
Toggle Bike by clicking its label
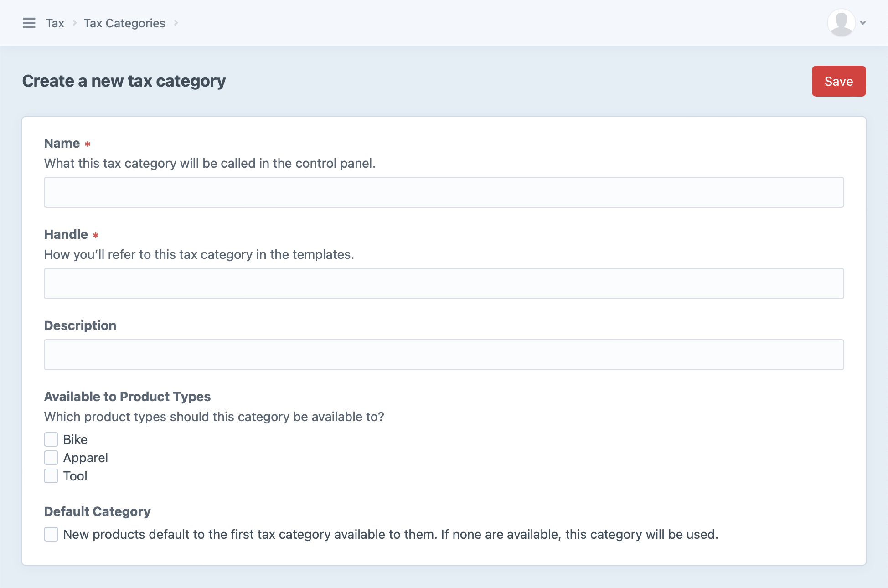coord(75,439)
